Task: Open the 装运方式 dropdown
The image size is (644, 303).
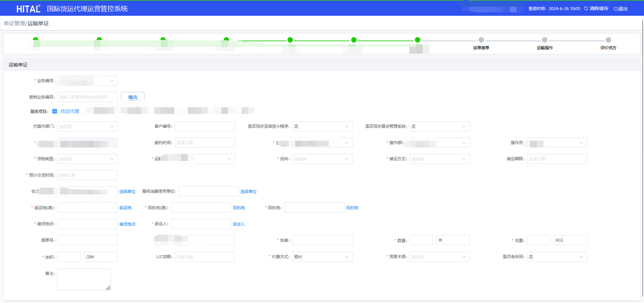Action: point(440,159)
